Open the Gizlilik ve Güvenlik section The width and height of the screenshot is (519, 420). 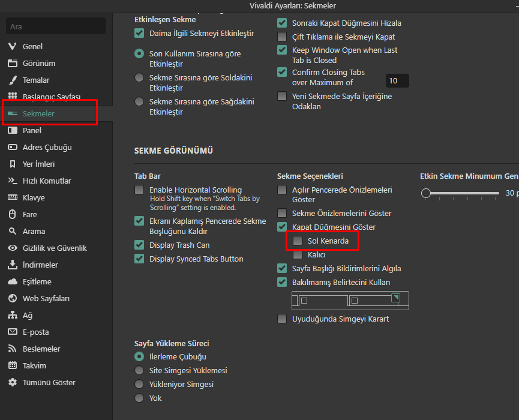pyautogui.click(x=56, y=248)
